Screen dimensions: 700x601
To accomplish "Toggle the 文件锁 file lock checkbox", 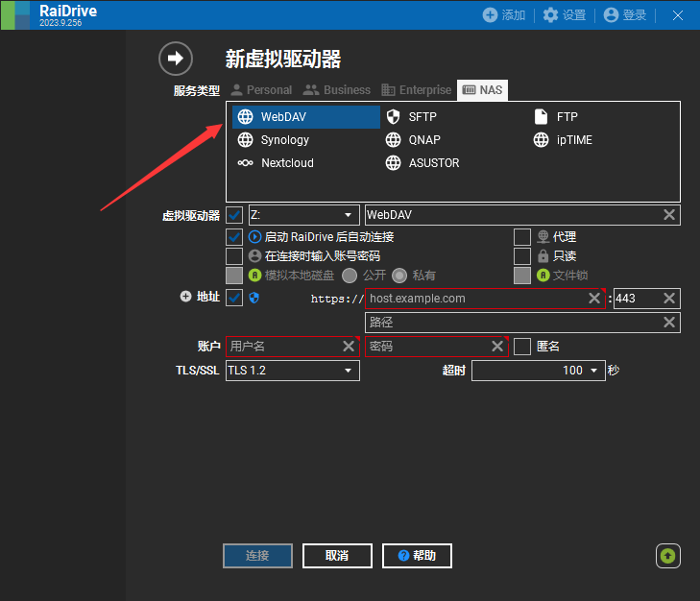I will (x=522, y=276).
